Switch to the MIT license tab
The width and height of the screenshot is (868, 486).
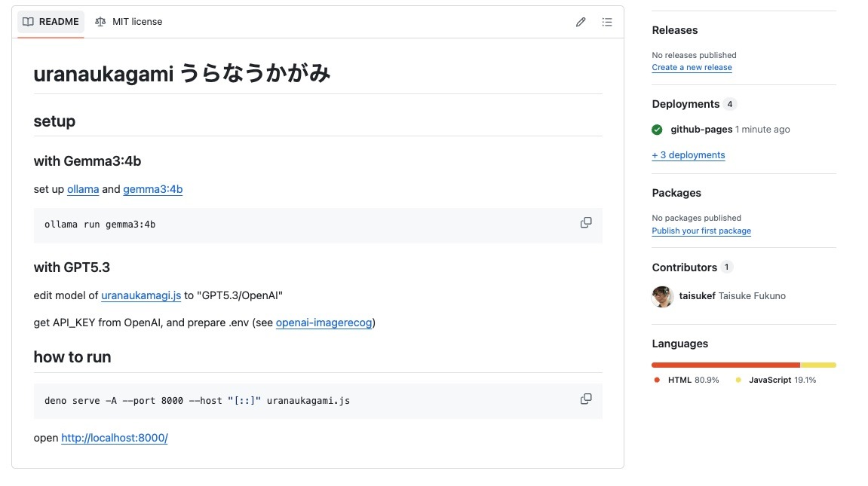129,22
